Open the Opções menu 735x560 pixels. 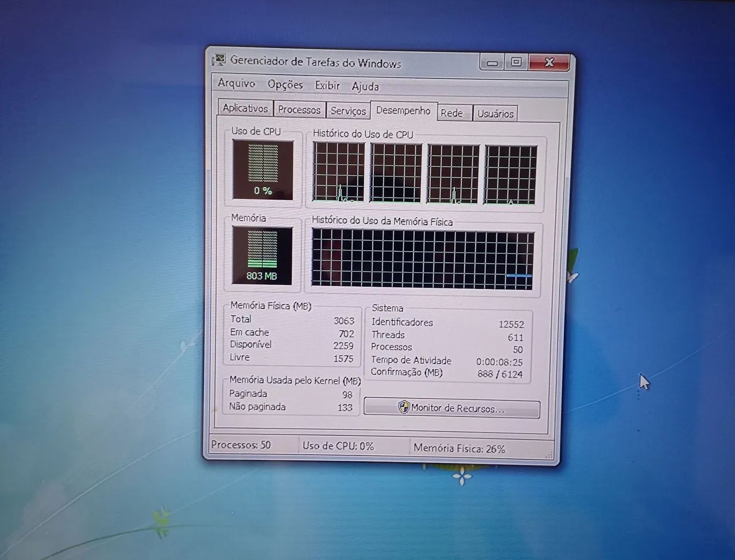[x=285, y=84]
